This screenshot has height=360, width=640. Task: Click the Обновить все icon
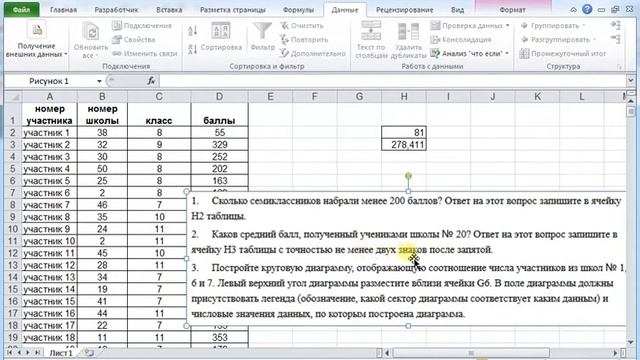coord(91,31)
